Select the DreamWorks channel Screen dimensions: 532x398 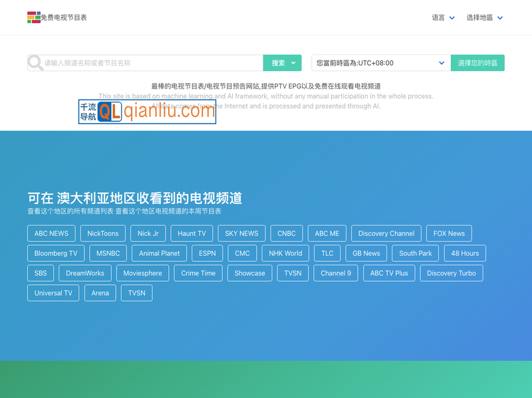tap(84, 273)
